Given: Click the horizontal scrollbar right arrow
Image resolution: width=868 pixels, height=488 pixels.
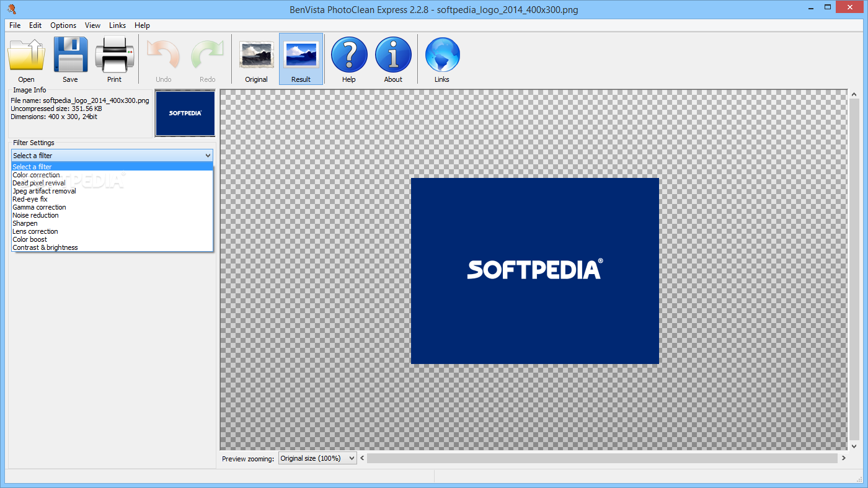Looking at the screenshot, I should [x=843, y=458].
